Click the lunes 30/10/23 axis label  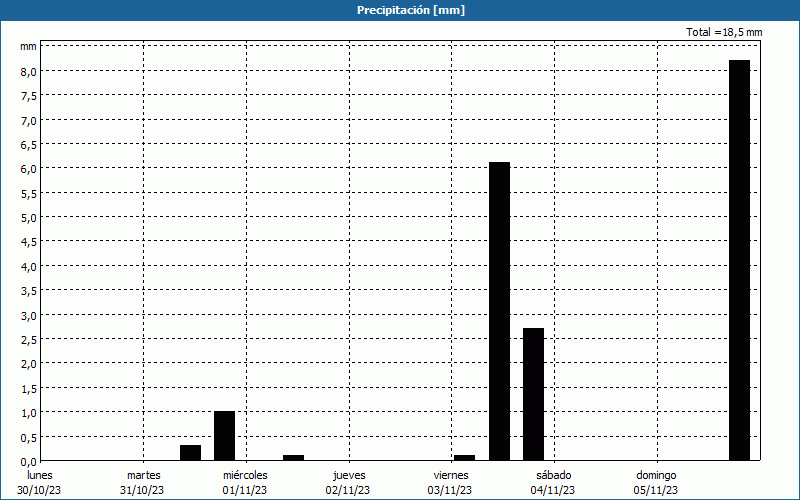[x=39, y=483]
